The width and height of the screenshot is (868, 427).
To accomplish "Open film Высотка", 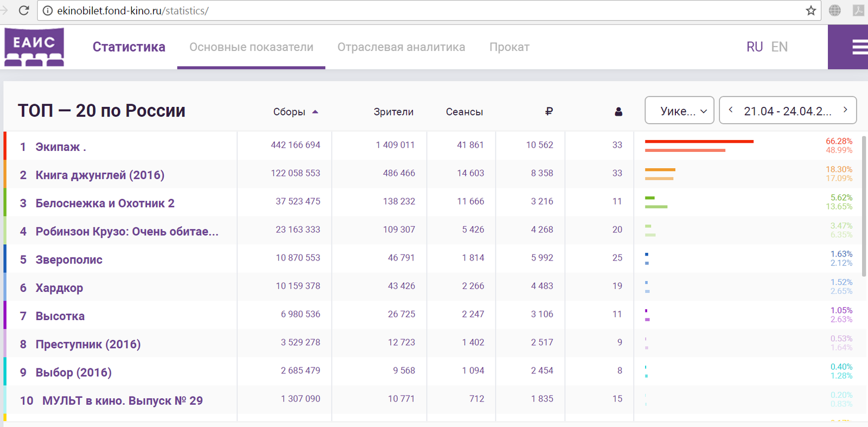I will (x=60, y=316).
